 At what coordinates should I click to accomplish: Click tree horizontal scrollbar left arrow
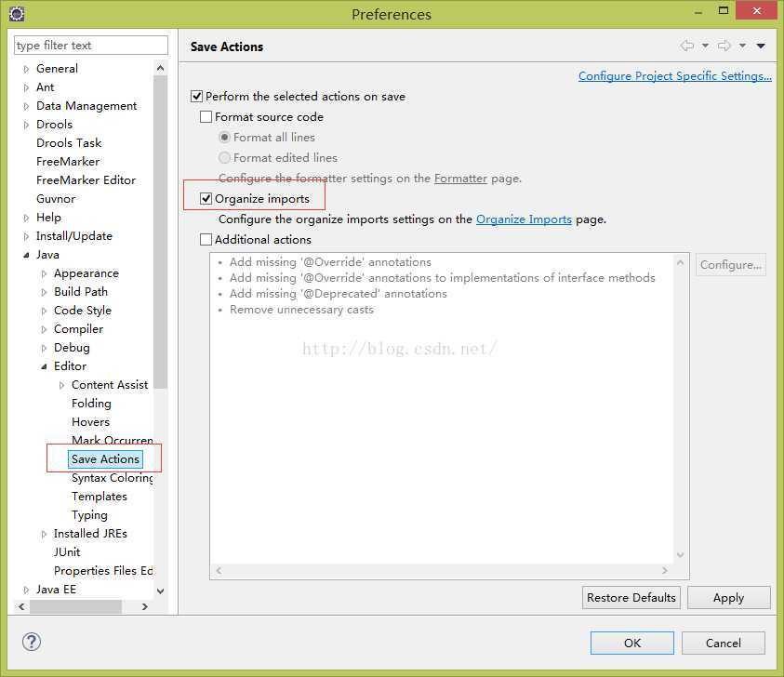pos(21,606)
